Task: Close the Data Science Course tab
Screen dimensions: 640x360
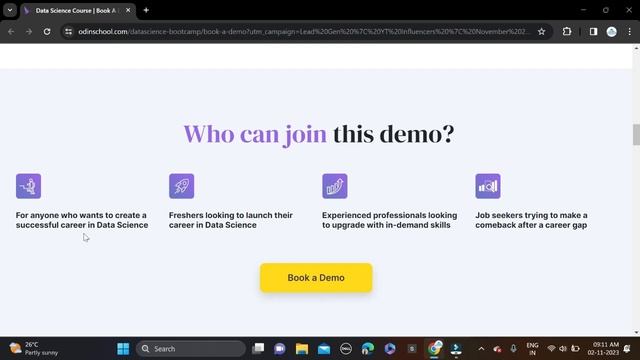Action: pyautogui.click(x=128, y=10)
